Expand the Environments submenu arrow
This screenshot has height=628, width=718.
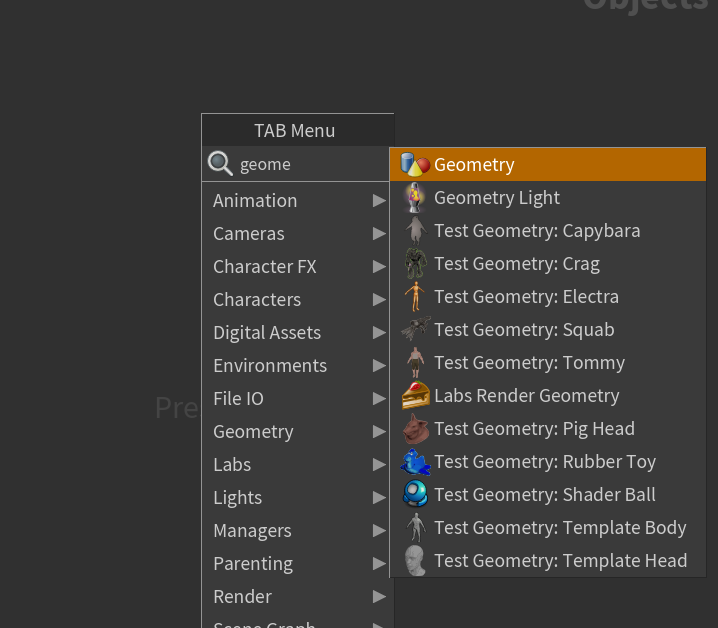[379, 366]
